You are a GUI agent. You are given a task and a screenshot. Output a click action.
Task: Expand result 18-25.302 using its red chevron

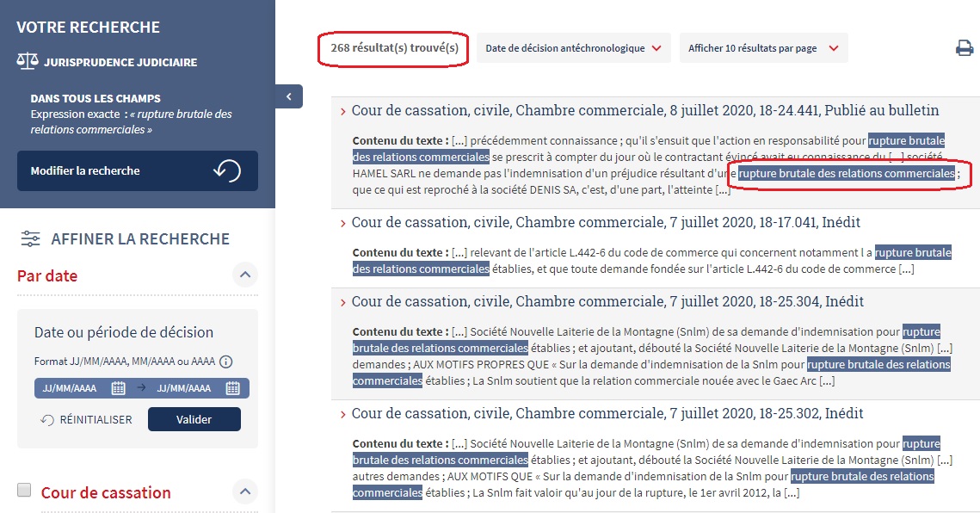[x=342, y=414]
